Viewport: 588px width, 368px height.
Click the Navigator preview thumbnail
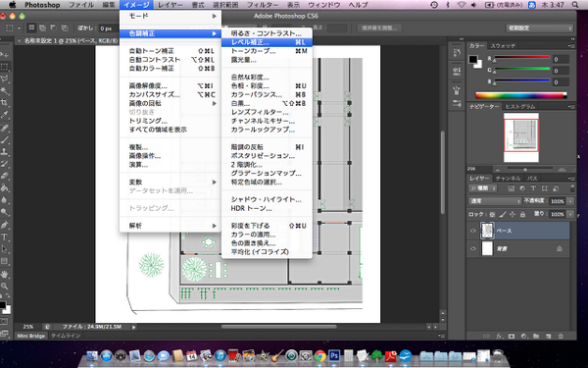click(521, 137)
